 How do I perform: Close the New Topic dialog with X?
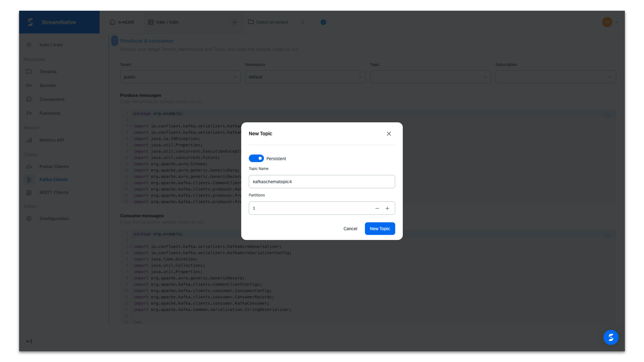389,134
